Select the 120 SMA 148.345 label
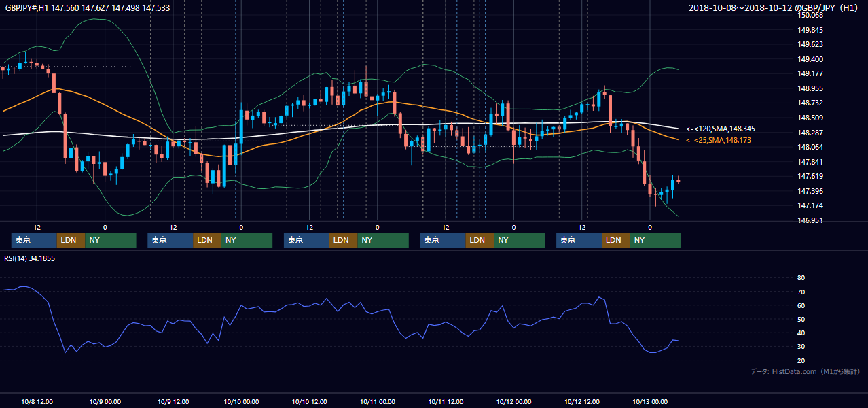 721,129
